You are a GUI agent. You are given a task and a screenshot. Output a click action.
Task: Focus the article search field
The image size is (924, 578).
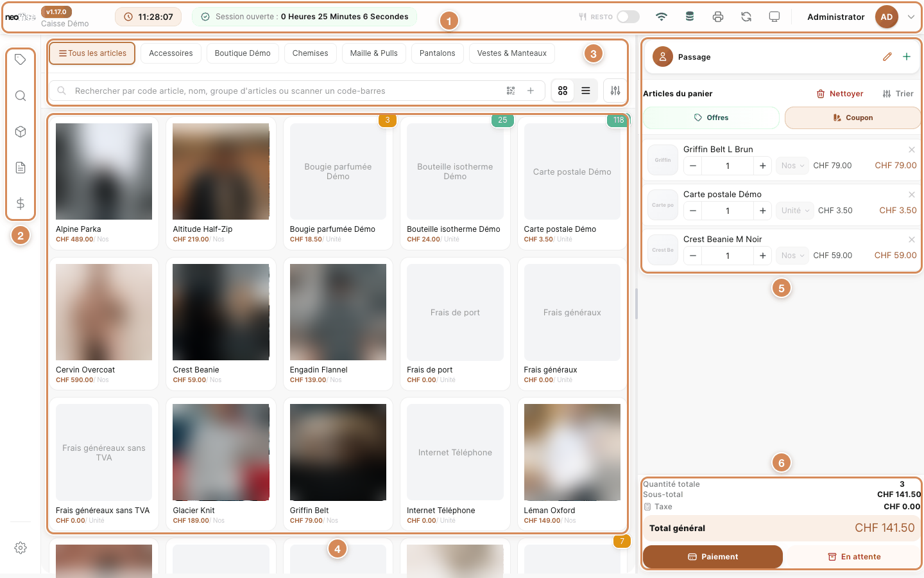coord(297,91)
